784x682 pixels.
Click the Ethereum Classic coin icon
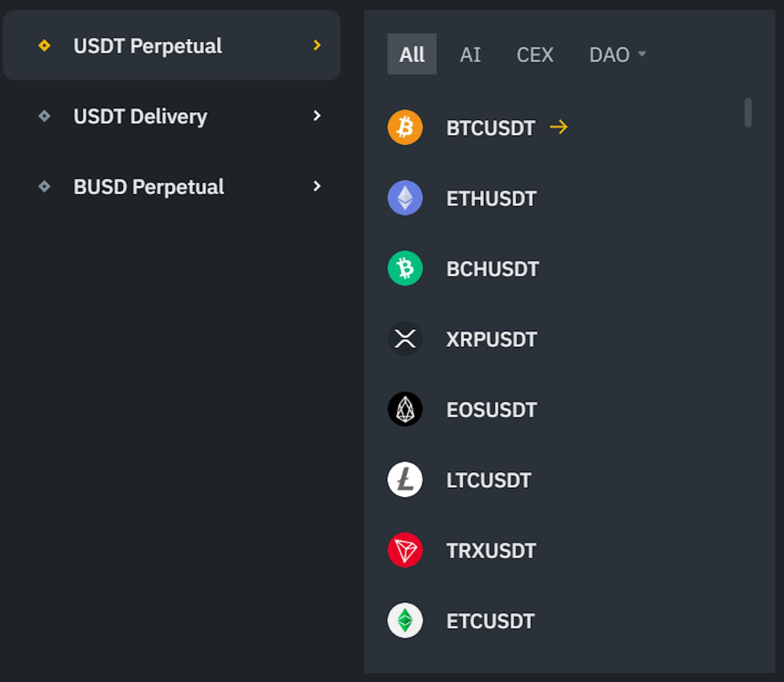tap(405, 620)
